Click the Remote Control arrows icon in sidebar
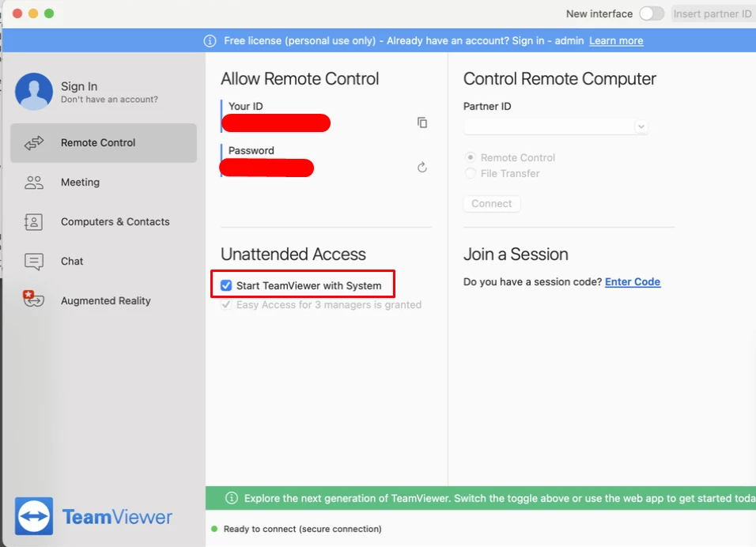756x547 pixels. click(34, 142)
